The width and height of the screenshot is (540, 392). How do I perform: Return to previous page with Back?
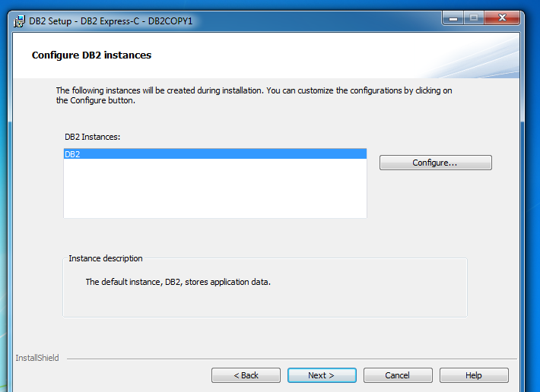(246, 375)
